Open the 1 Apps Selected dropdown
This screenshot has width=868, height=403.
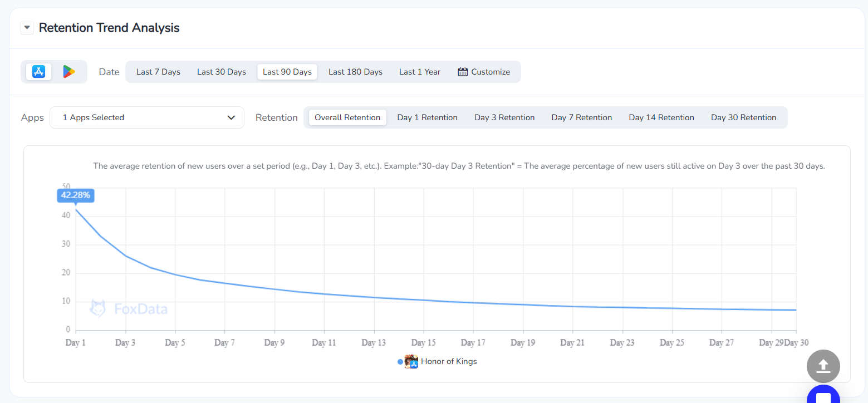coord(146,117)
